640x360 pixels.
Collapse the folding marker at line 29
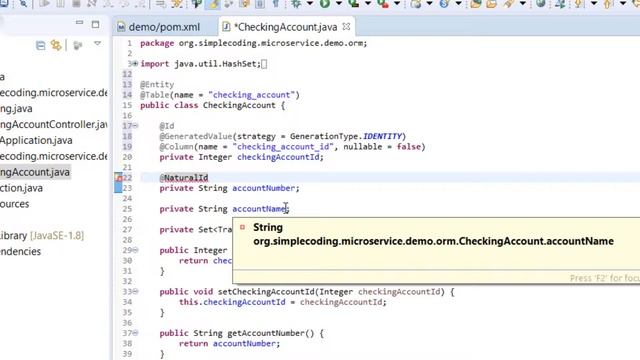[136, 250]
